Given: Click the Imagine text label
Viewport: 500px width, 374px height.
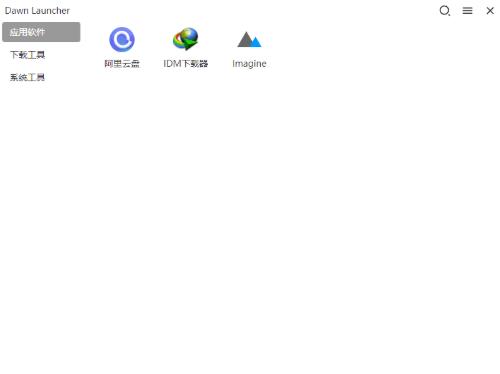Looking at the screenshot, I should pyautogui.click(x=249, y=63).
